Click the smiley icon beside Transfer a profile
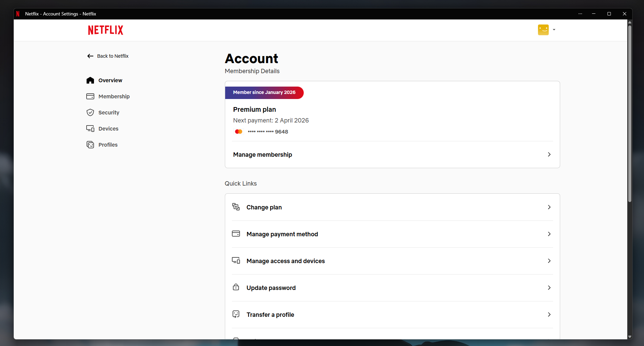The image size is (644, 346). [236, 314]
